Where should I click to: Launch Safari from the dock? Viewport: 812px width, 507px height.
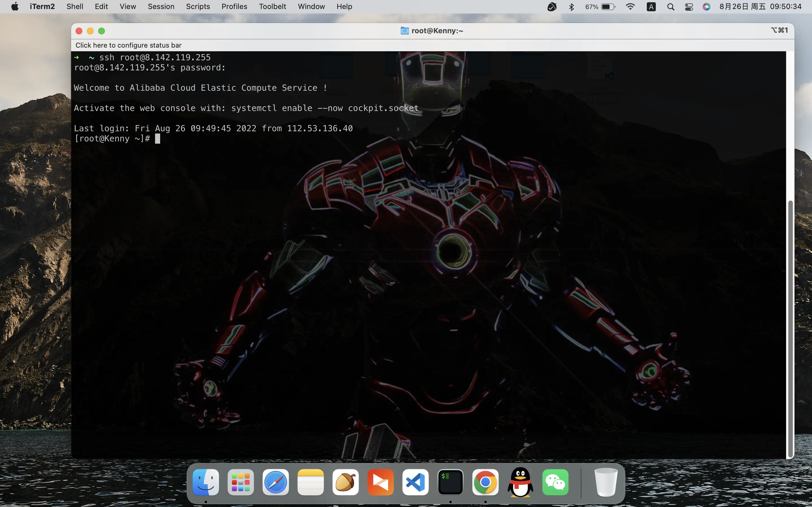pyautogui.click(x=275, y=482)
